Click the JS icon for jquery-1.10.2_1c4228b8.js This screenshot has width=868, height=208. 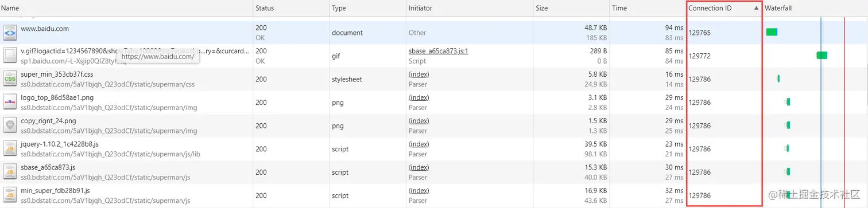point(10,149)
